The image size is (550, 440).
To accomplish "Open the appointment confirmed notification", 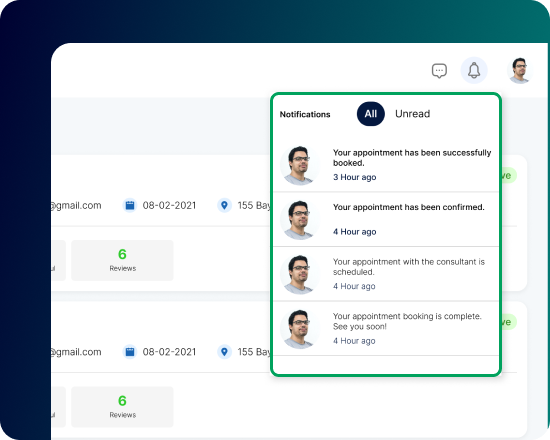I will (386, 220).
